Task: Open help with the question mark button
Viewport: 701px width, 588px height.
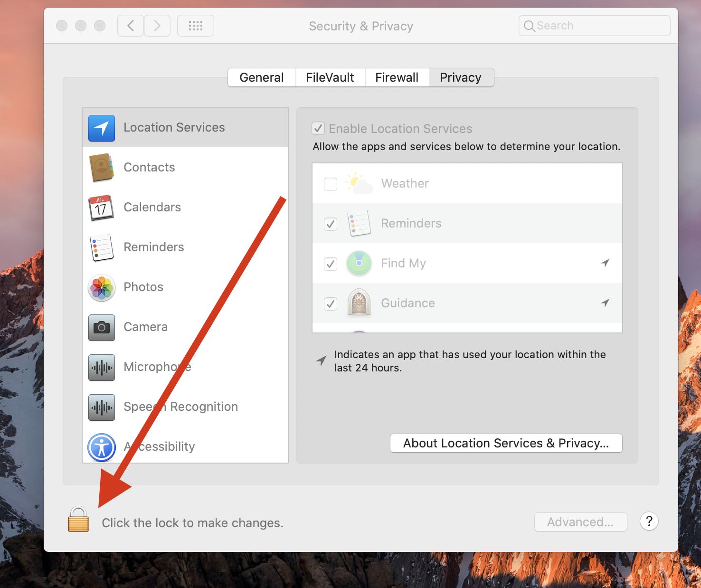Action: tap(649, 521)
